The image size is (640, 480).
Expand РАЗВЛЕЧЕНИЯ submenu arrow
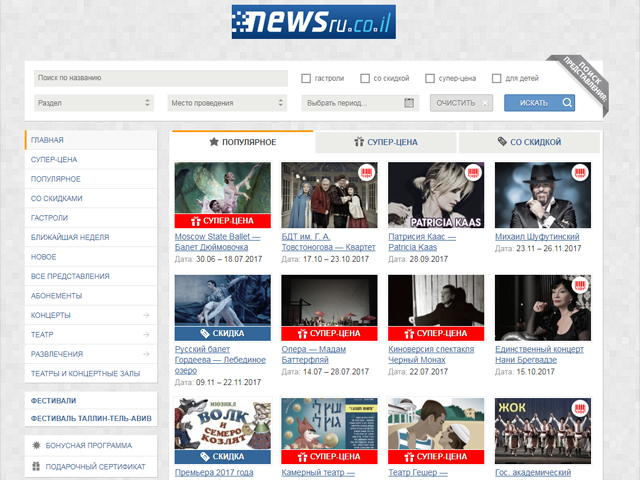pos(146,354)
